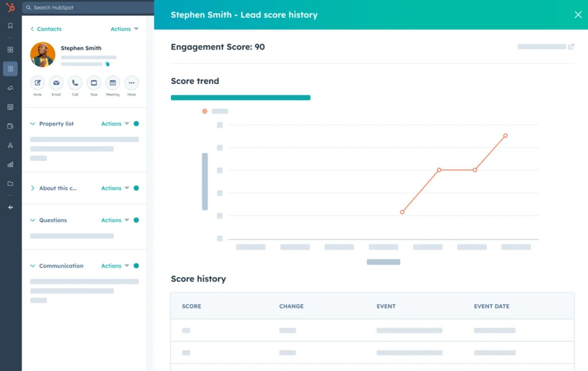Create a Note for Stephen Smith
588x371 pixels.
click(37, 84)
